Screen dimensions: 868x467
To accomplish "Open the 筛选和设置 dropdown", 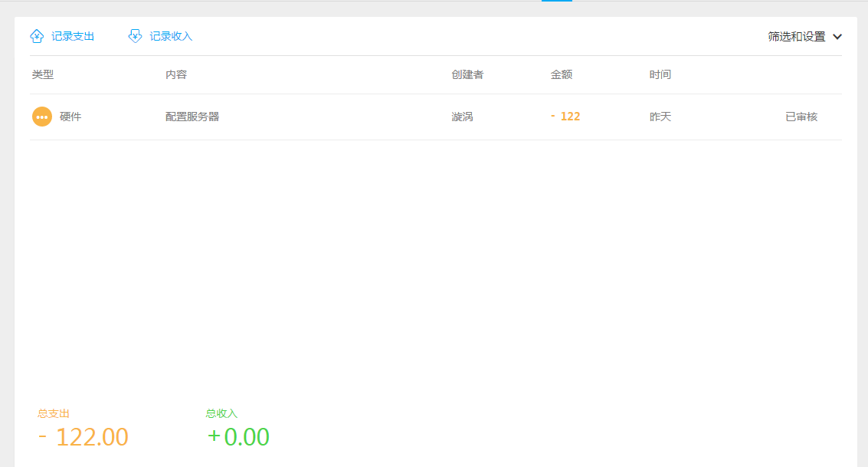I will click(797, 36).
